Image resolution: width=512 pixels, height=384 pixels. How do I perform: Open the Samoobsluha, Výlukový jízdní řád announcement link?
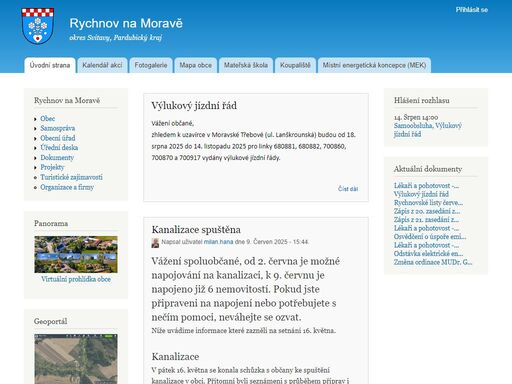428,130
